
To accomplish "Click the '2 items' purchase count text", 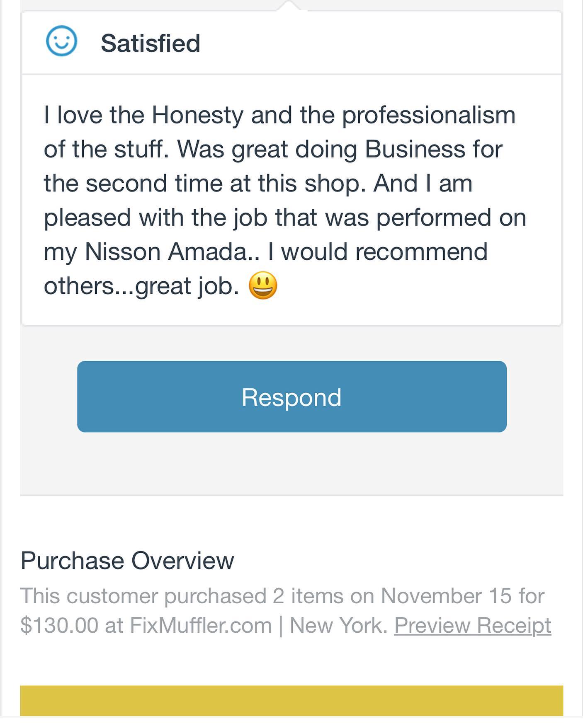I will click(308, 596).
